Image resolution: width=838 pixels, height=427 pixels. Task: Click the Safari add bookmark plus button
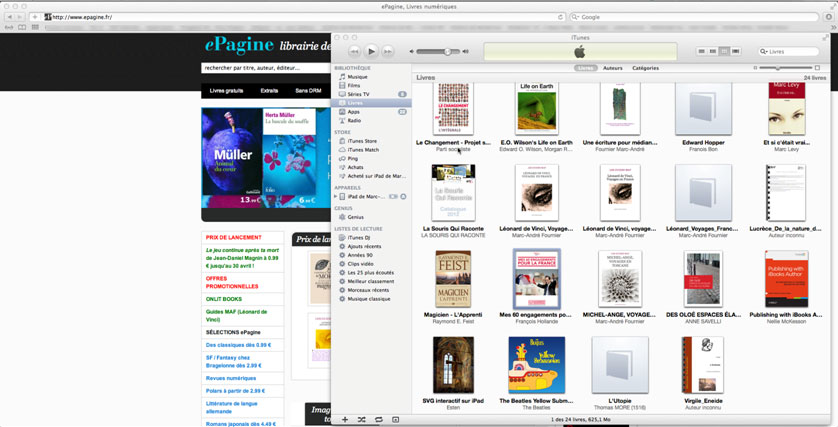click(35, 17)
